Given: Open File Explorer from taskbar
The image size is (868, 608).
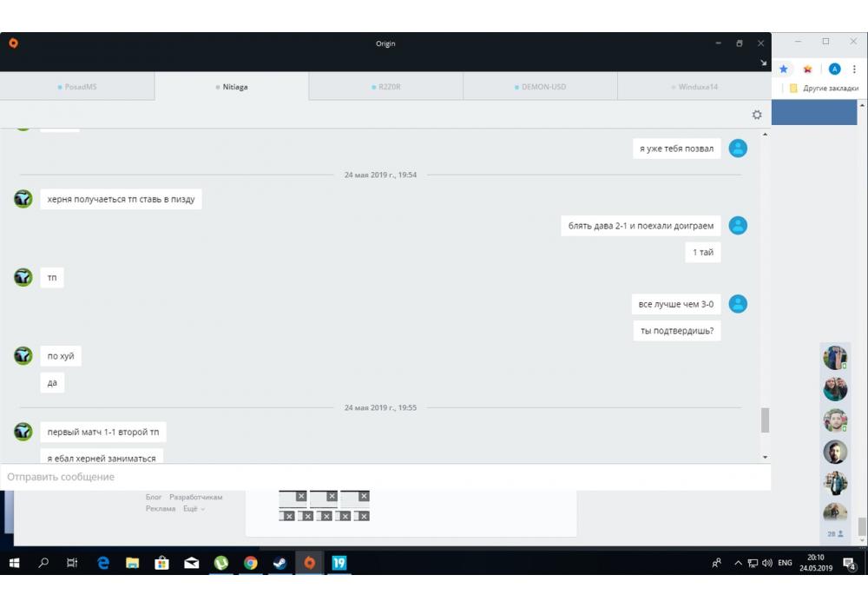Looking at the screenshot, I should 132,563.
